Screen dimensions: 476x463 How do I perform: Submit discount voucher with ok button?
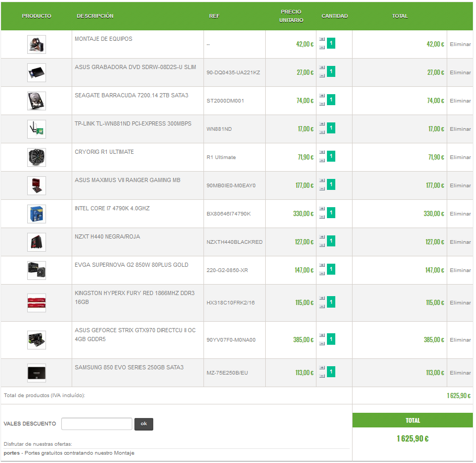pos(144,424)
